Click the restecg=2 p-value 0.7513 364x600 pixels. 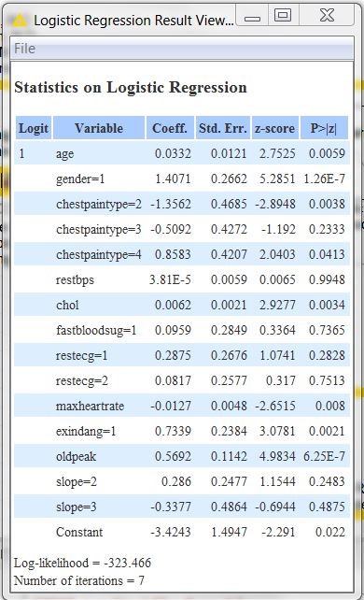pos(327,380)
